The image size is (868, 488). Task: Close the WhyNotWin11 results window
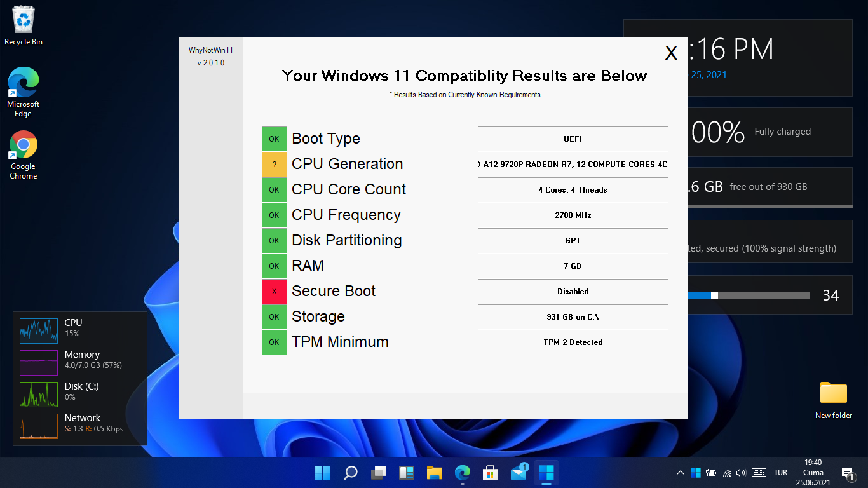pos(671,53)
